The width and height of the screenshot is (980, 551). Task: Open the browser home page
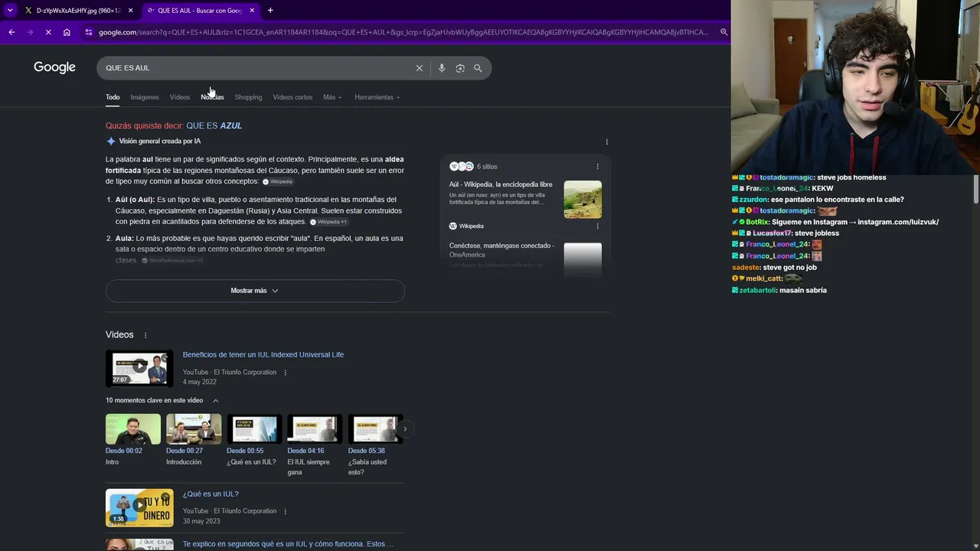click(67, 32)
